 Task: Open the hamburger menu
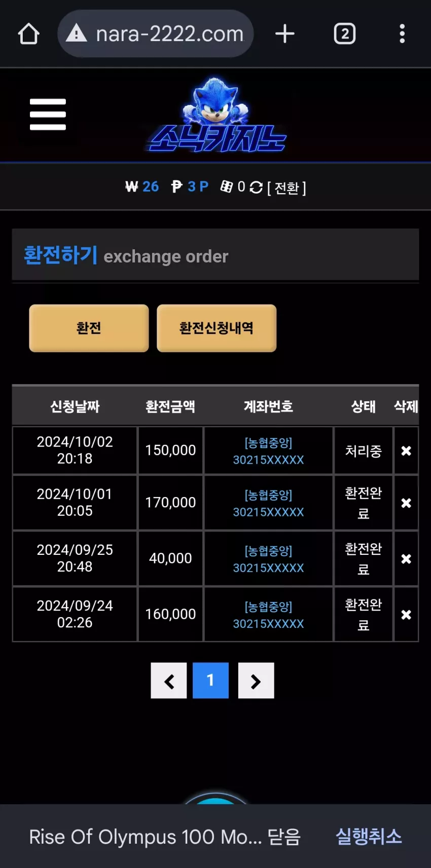[x=48, y=115]
